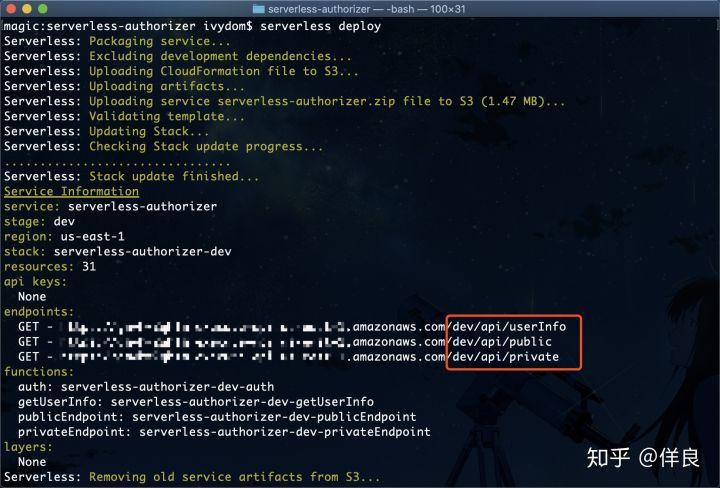Click the 'functions:' label
The image size is (720, 488).
pos(39,372)
